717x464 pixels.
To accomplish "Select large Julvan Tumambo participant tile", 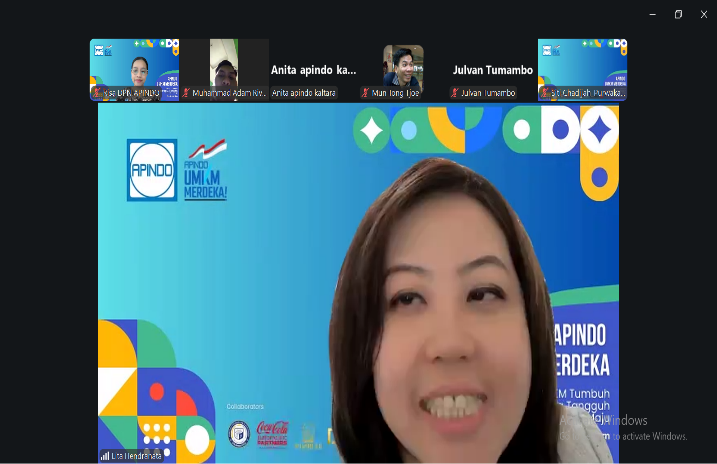I will point(492,70).
